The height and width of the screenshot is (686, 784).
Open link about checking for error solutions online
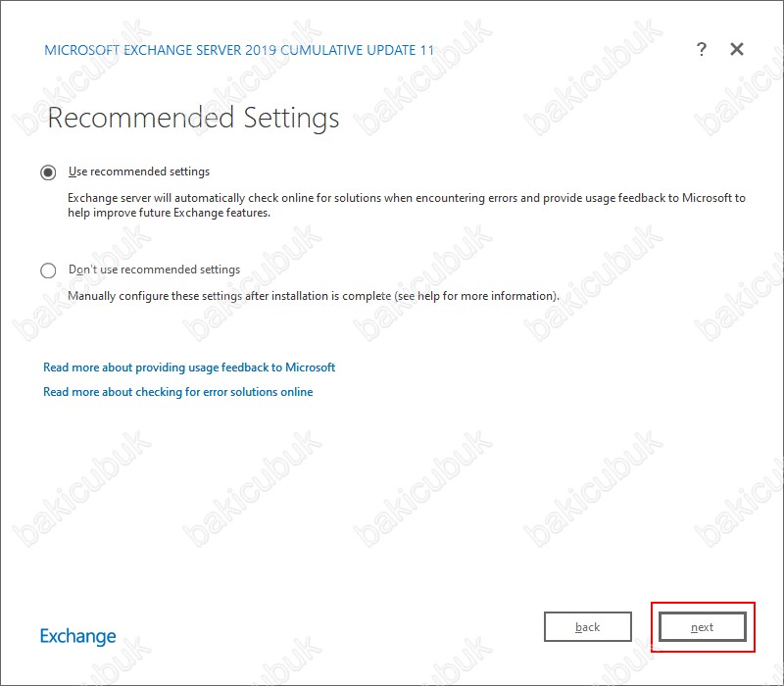[178, 392]
